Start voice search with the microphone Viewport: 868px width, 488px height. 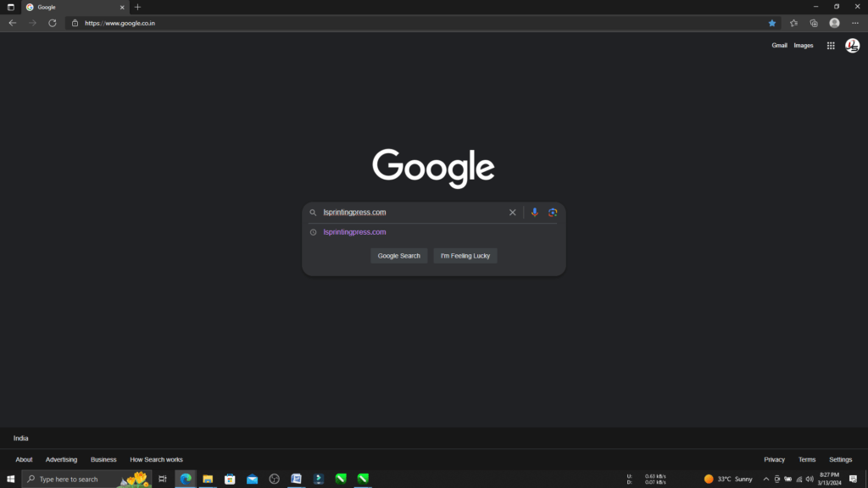point(535,213)
